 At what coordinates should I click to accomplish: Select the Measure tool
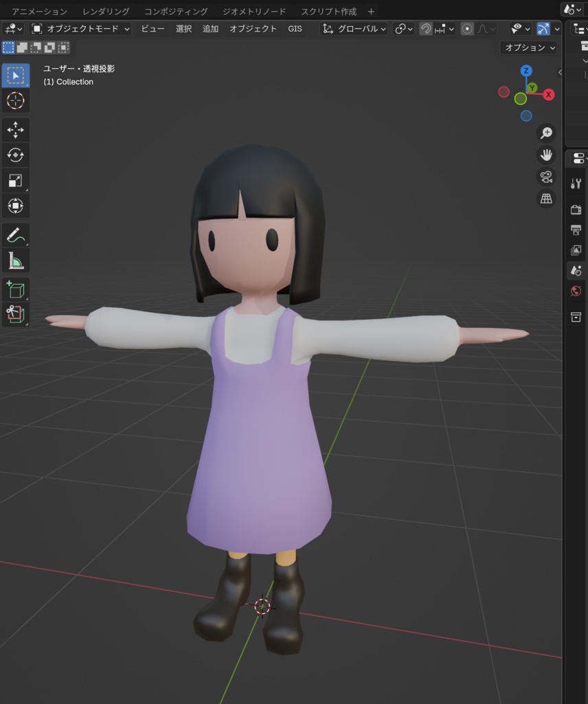click(x=15, y=260)
